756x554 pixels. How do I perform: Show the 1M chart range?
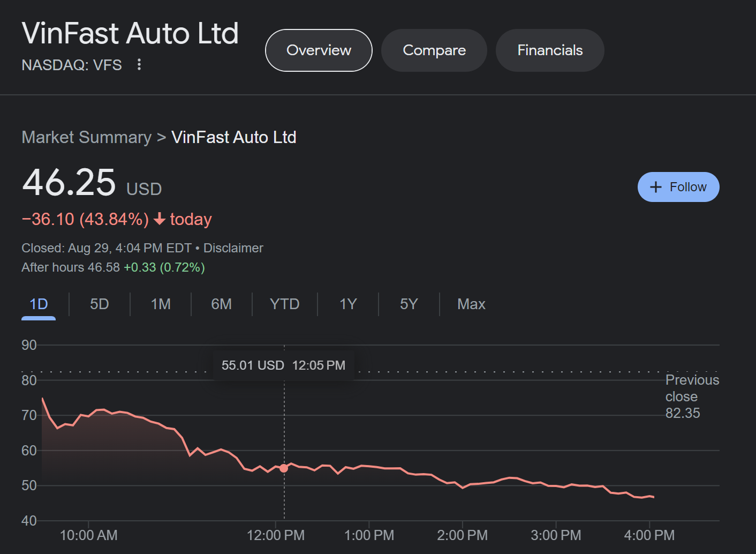(x=161, y=304)
